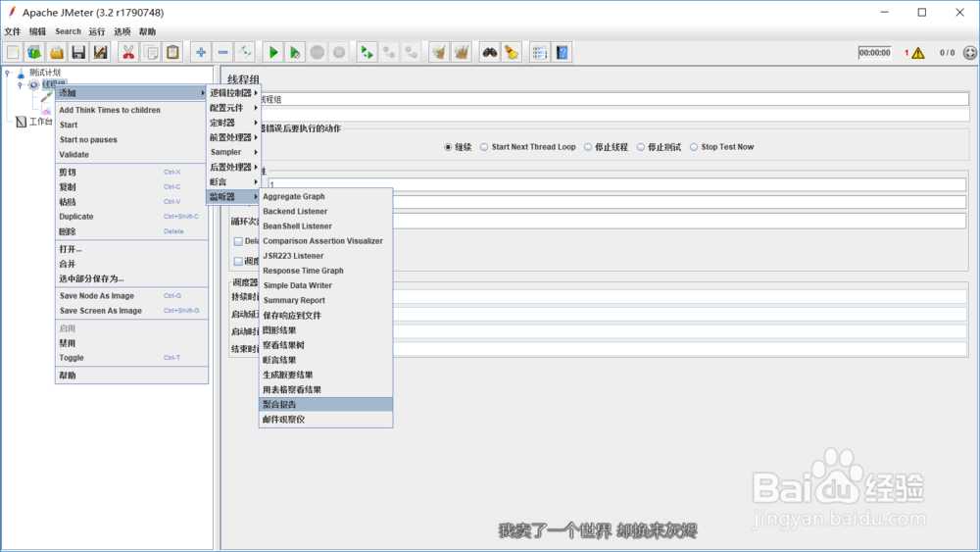Click the Remote Stop All icon

click(x=389, y=53)
